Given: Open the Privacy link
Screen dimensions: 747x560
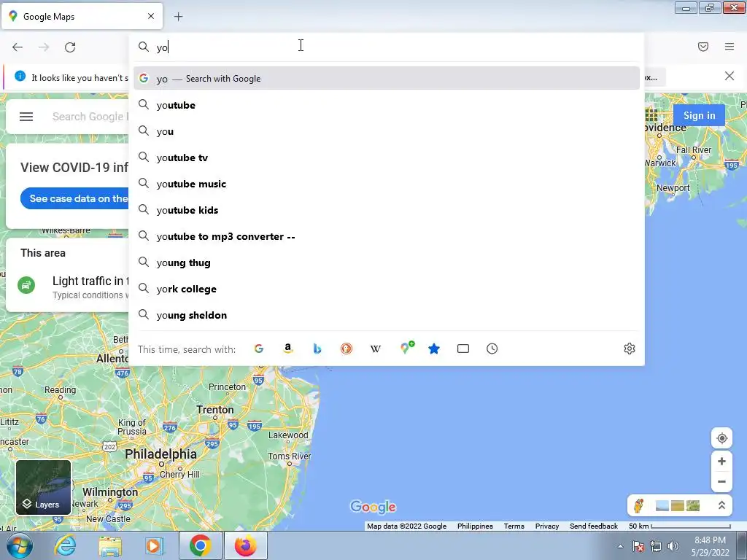Looking at the screenshot, I should 547,526.
